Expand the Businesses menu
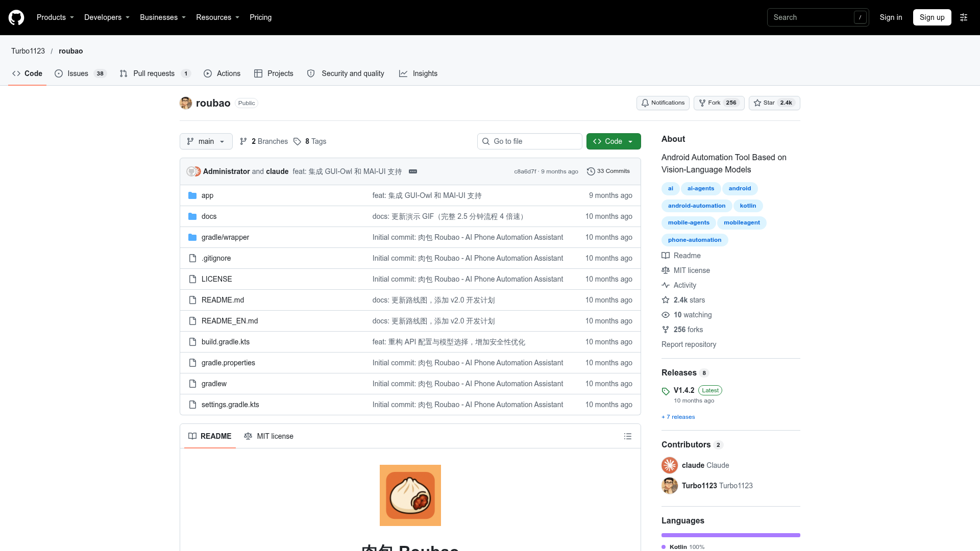The image size is (980, 551). [163, 17]
